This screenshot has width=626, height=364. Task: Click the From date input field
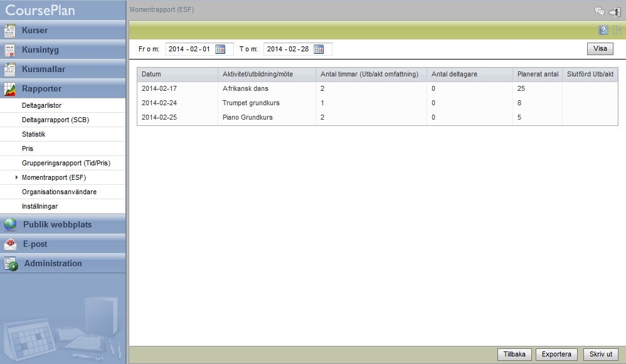click(189, 49)
